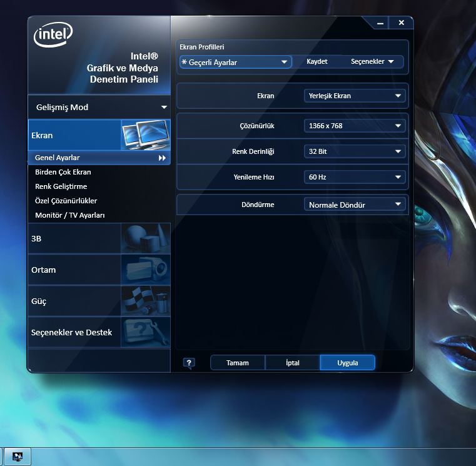Click the Yenileme Hızı label
Screen dimensions: 476x466
(254, 177)
